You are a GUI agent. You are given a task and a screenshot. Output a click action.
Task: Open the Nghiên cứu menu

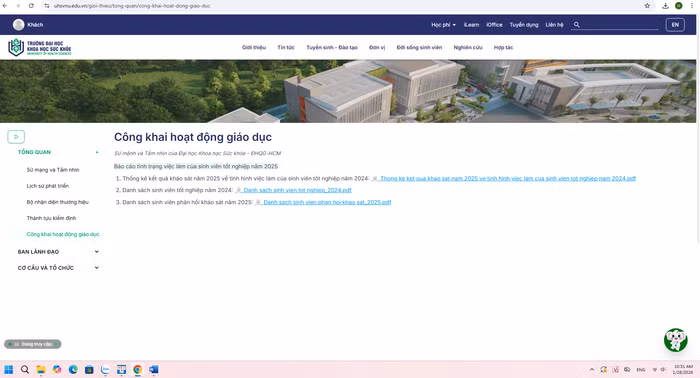click(468, 47)
